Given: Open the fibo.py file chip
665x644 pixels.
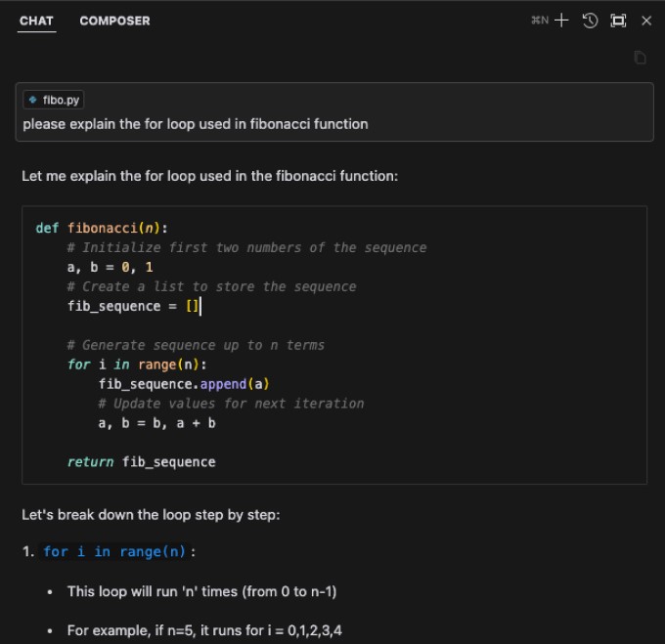Looking at the screenshot, I should (x=54, y=100).
